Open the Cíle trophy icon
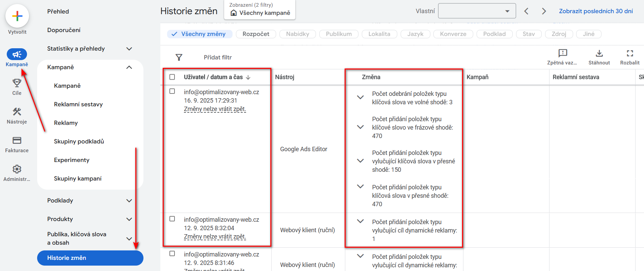Screen dimensions: 644x271 pyautogui.click(x=17, y=83)
